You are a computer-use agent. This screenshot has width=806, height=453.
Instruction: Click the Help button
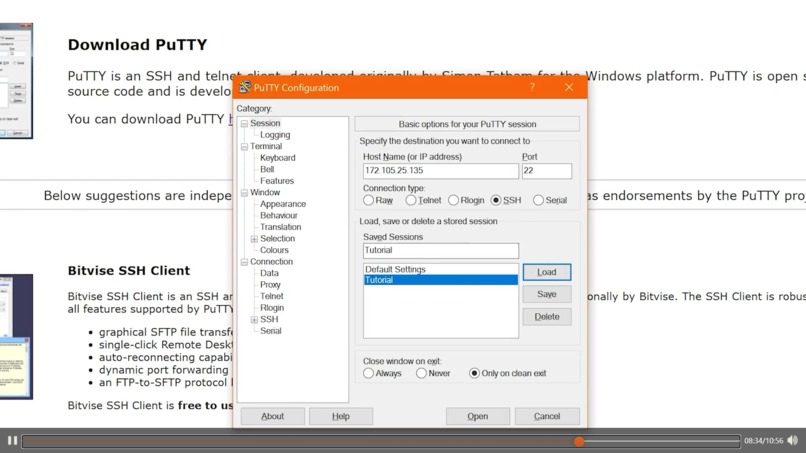point(341,416)
